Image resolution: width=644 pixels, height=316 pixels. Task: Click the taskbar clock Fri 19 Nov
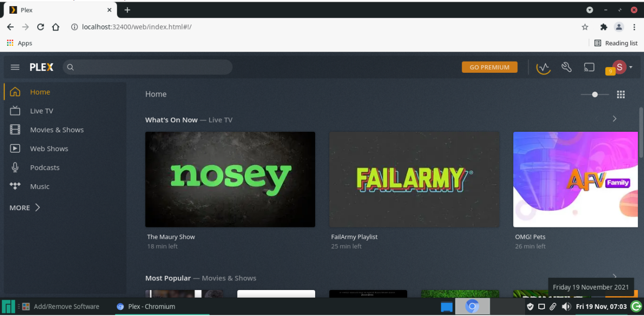point(601,306)
